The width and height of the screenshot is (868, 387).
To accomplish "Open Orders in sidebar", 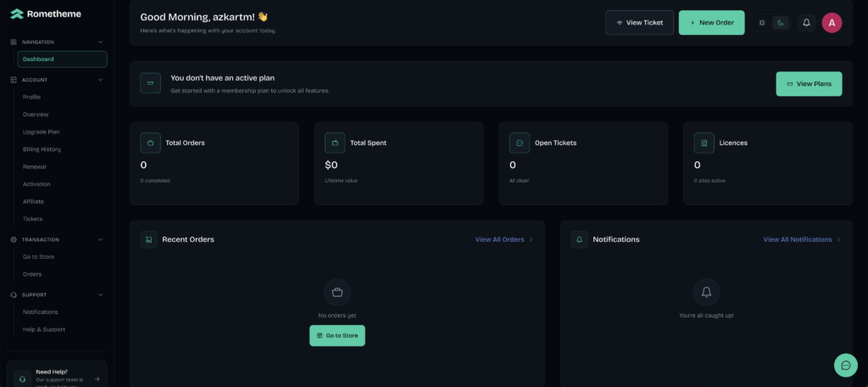I will [x=32, y=274].
